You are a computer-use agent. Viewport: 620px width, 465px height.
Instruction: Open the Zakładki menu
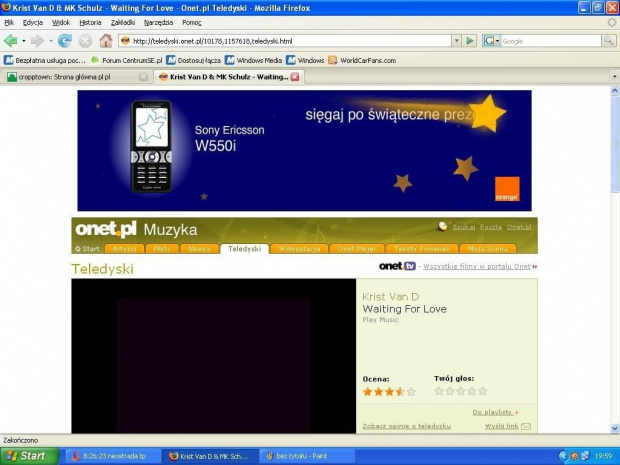[122, 22]
